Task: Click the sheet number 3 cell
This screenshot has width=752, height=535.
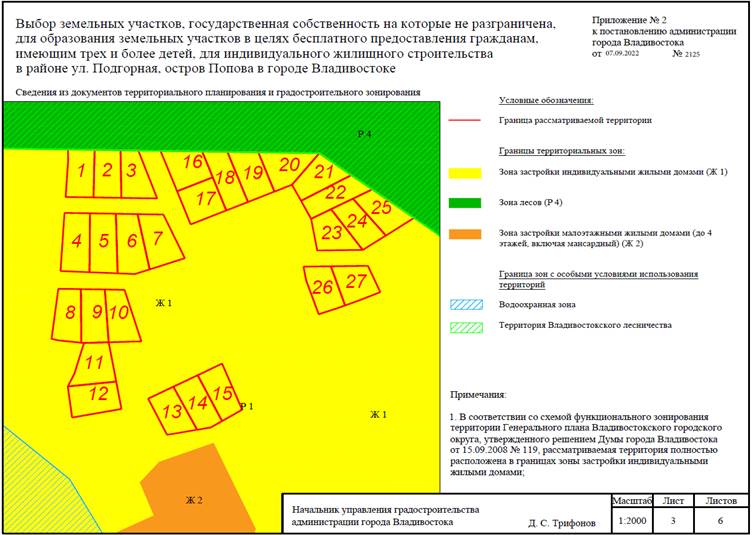Action: [x=673, y=521]
